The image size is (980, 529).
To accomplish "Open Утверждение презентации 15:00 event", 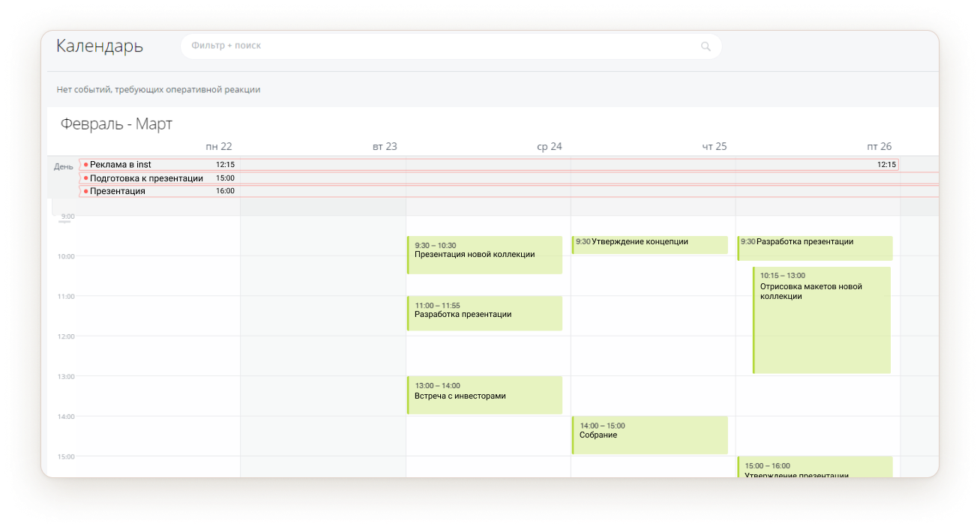I will click(815, 467).
